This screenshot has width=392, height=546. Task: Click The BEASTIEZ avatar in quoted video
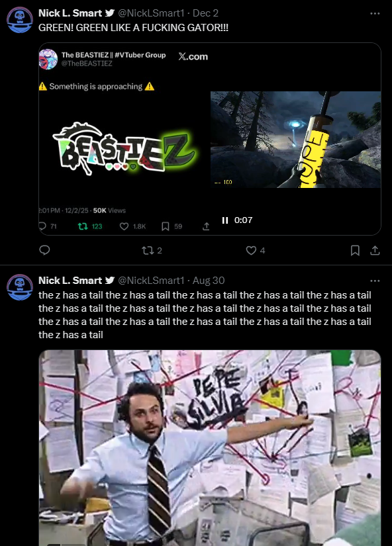pos(48,59)
